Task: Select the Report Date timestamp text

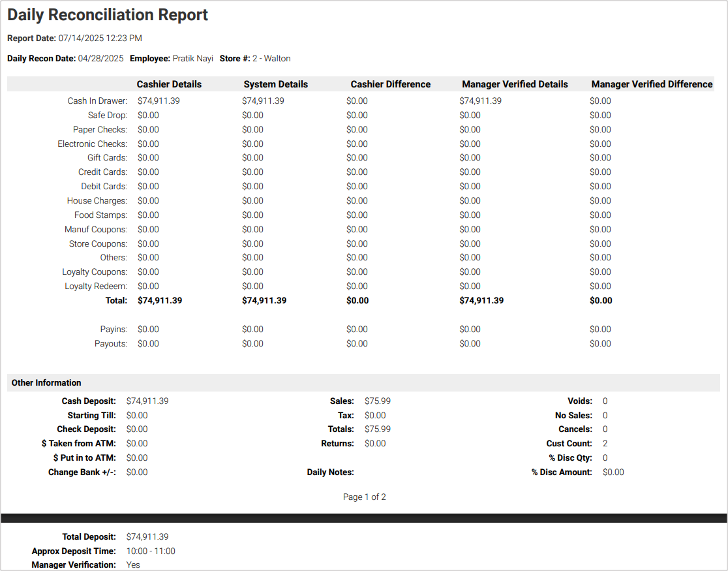Action: click(x=100, y=39)
